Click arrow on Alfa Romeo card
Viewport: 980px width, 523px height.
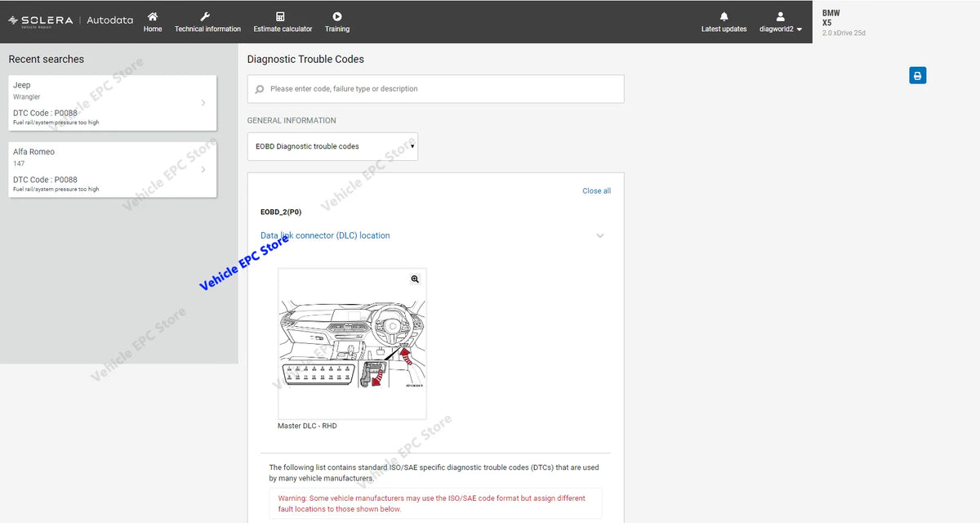click(203, 170)
